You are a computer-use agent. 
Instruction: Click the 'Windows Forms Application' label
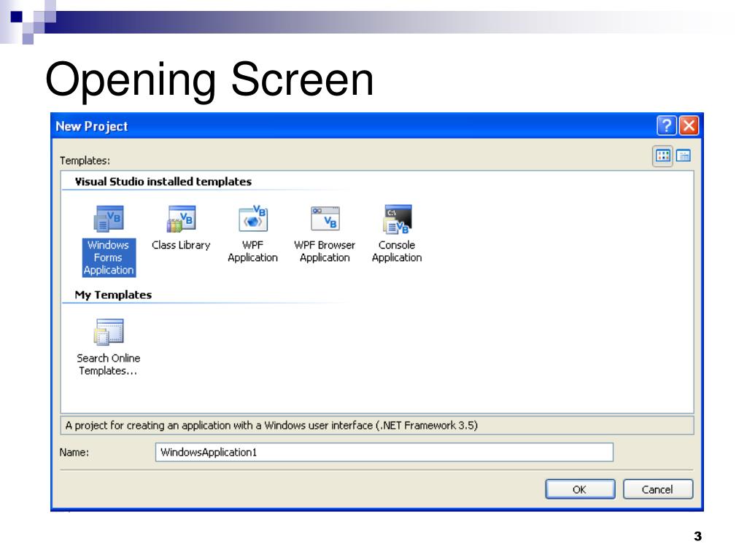pyautogui.click(x=109, y=257)
